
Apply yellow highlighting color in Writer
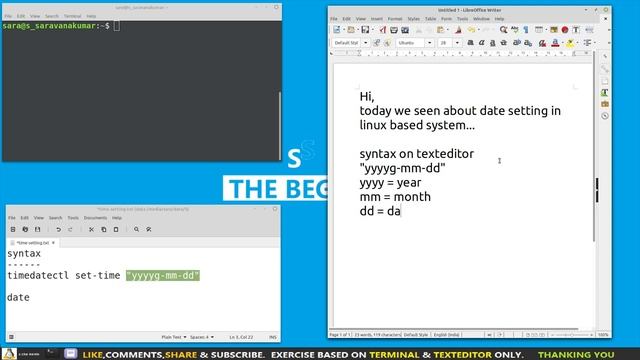pos(570,42)
